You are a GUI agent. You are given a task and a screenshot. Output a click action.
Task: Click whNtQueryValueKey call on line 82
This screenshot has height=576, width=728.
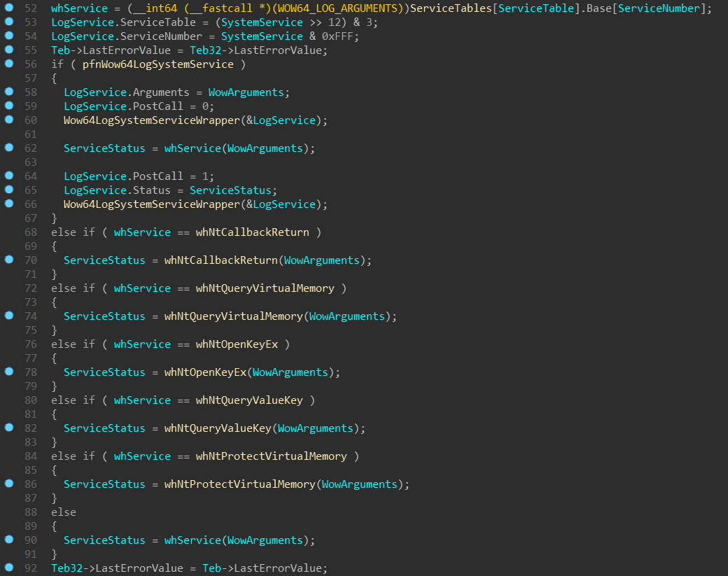[218, 428]
